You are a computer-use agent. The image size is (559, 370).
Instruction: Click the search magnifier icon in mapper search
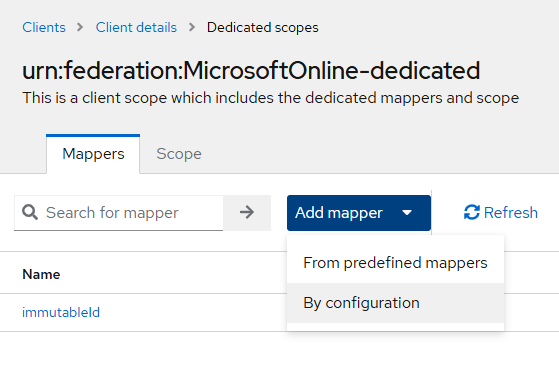[30, 212]
